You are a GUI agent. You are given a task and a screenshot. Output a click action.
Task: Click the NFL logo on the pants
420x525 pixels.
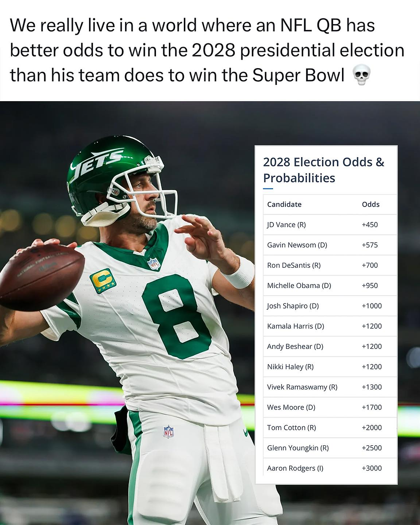coord(168,431)
